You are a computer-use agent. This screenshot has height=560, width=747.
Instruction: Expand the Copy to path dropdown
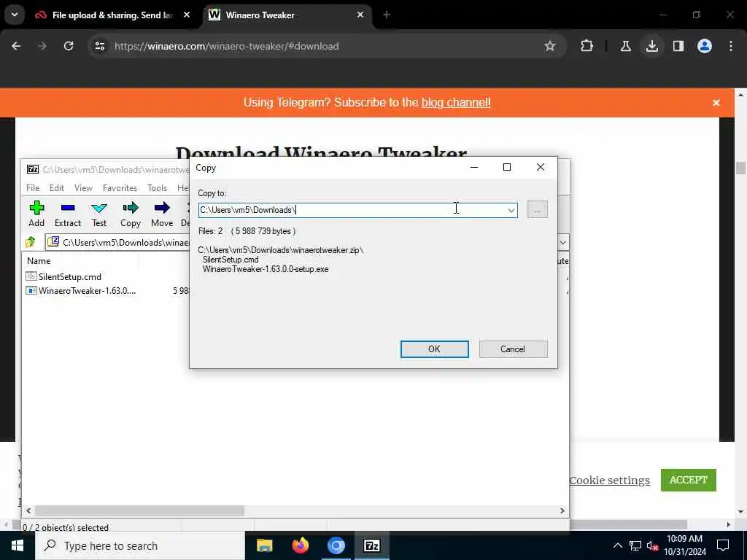[511, 210]
